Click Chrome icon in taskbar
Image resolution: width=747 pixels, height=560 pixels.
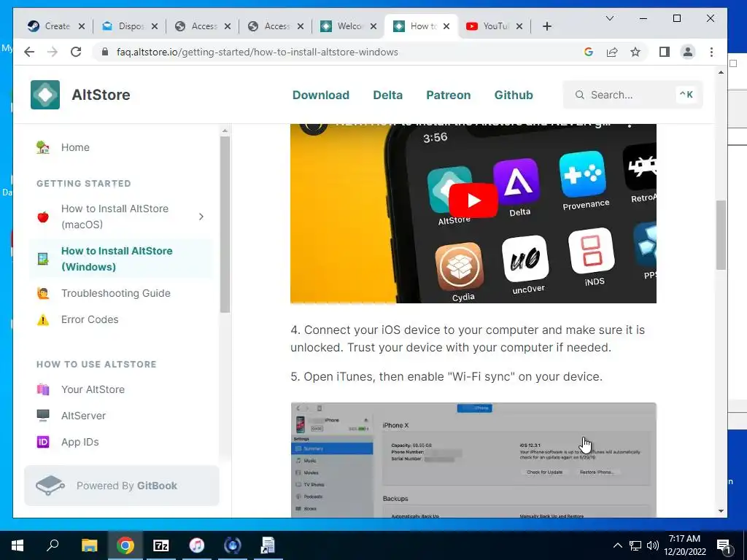pos(125,545)
